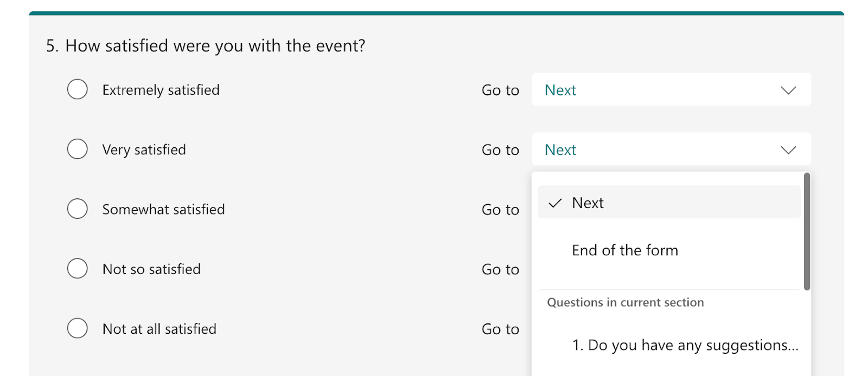
Task: Choose the Somewhat satisfied radio circle
Action: [77, 209]
